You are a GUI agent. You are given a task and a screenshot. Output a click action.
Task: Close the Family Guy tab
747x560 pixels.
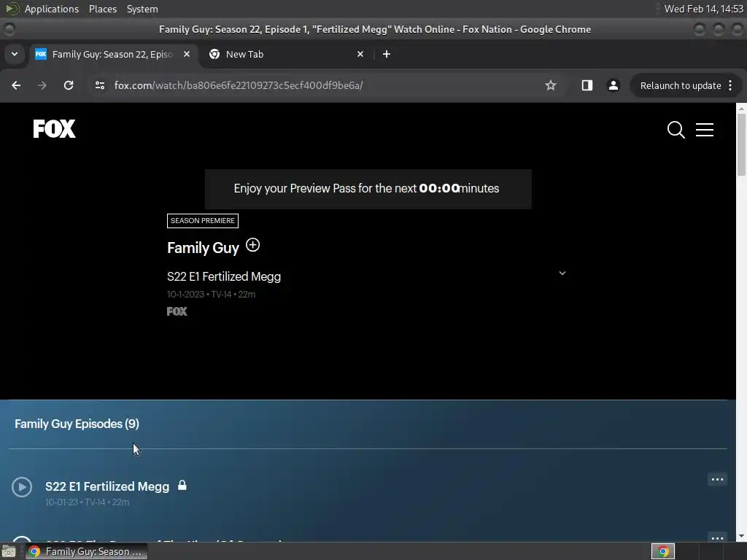click(187, 54)
